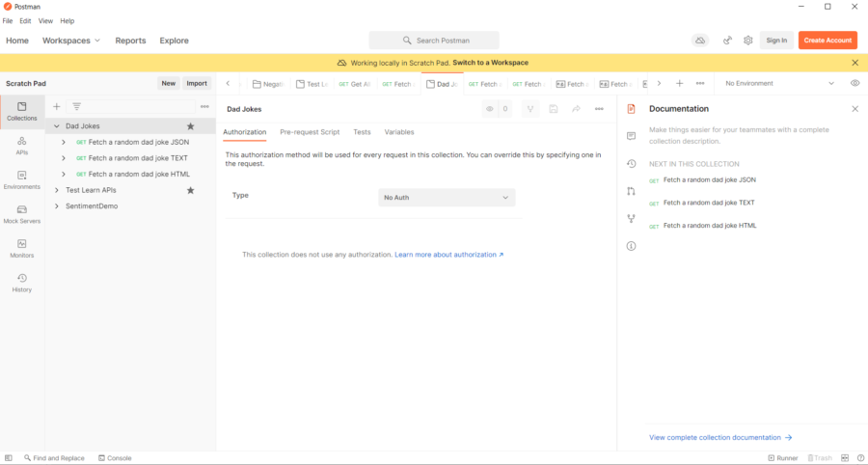The height and width of the screenshot is (465, 868).
Task: Switch to the Pre-request Script tab
Action: point(310,132)
